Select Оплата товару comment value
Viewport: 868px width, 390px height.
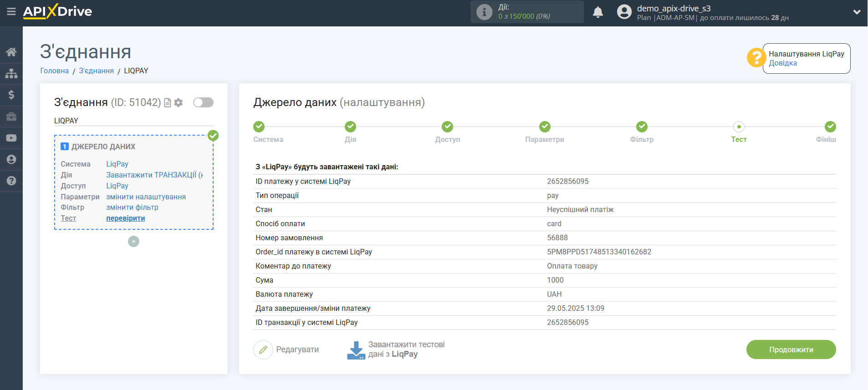coord(572,266)
